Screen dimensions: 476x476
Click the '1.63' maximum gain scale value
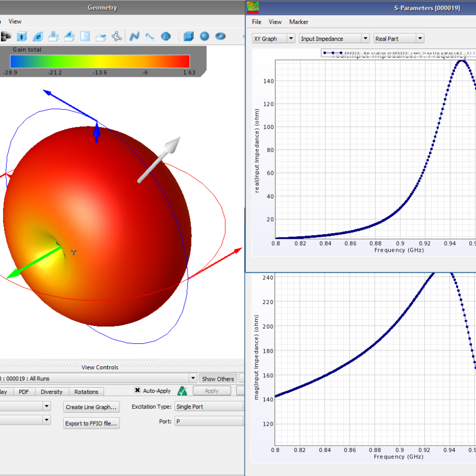click(189, 72)
